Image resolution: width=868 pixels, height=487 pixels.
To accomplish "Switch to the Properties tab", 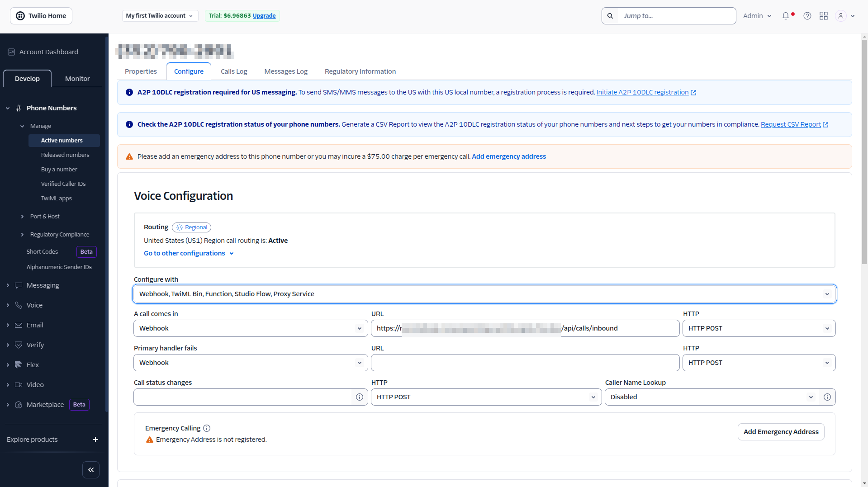I will (141, 71).
